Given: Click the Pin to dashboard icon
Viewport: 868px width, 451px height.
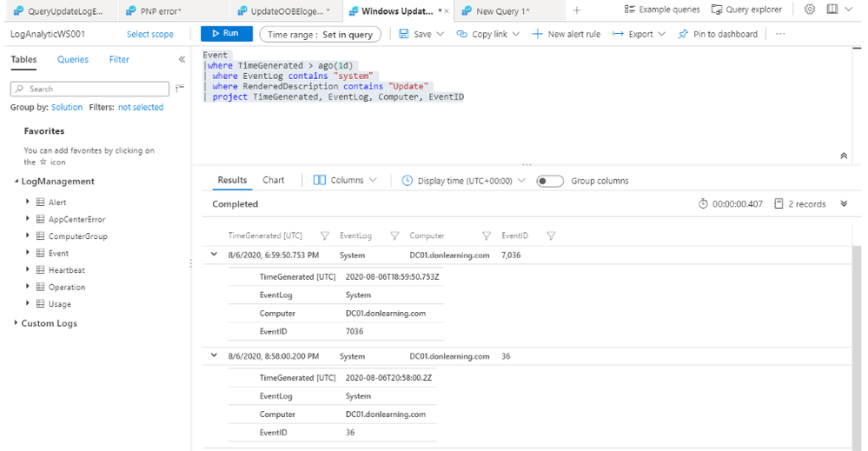Looking at the screenshot, I should (683, 34).
